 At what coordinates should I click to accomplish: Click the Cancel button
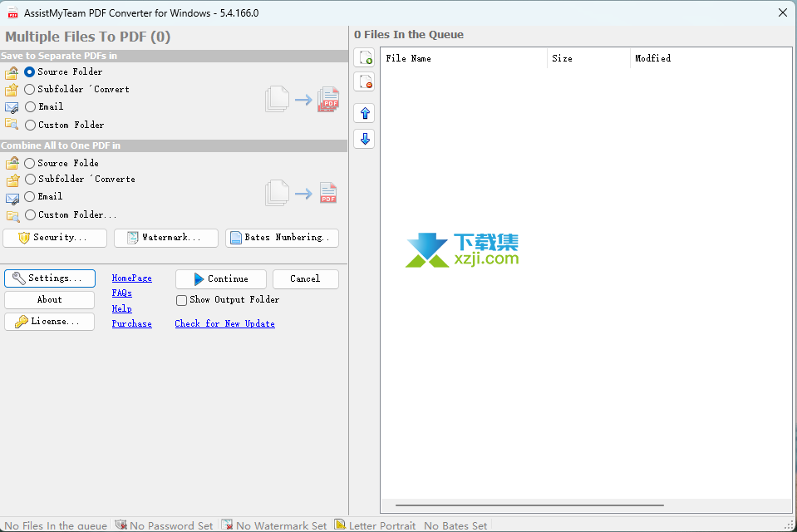point(306,279)
